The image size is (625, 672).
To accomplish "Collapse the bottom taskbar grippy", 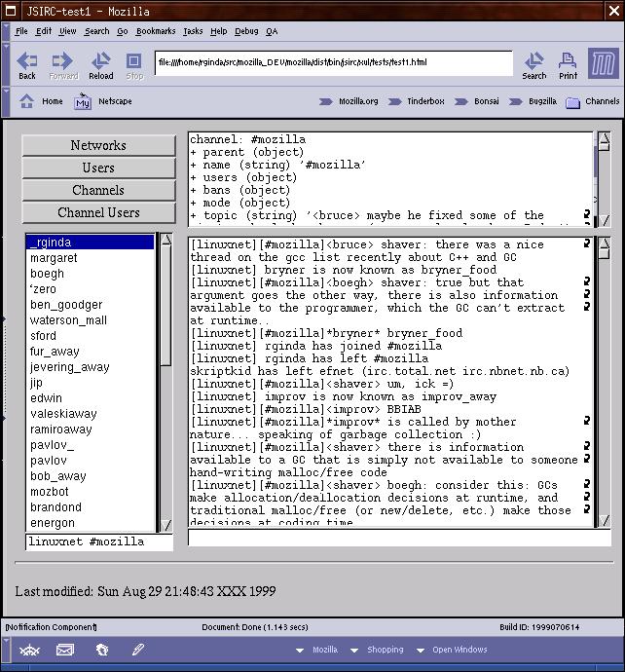I will 6,650.
